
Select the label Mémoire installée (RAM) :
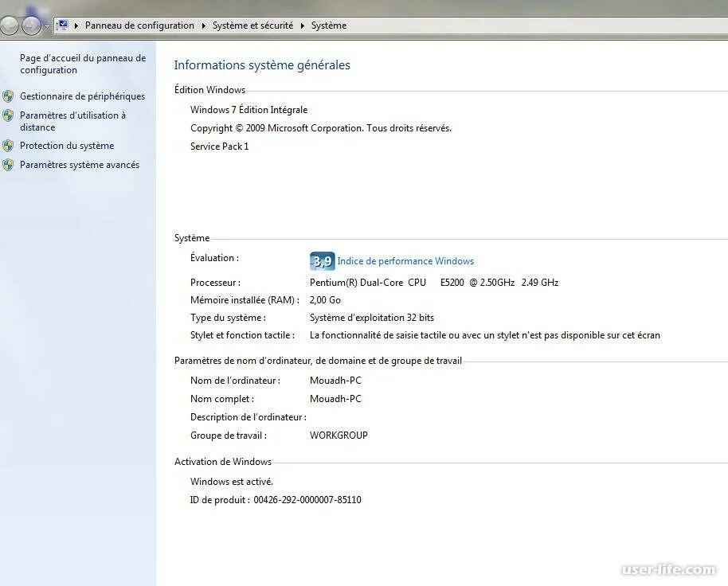point(245,300)
